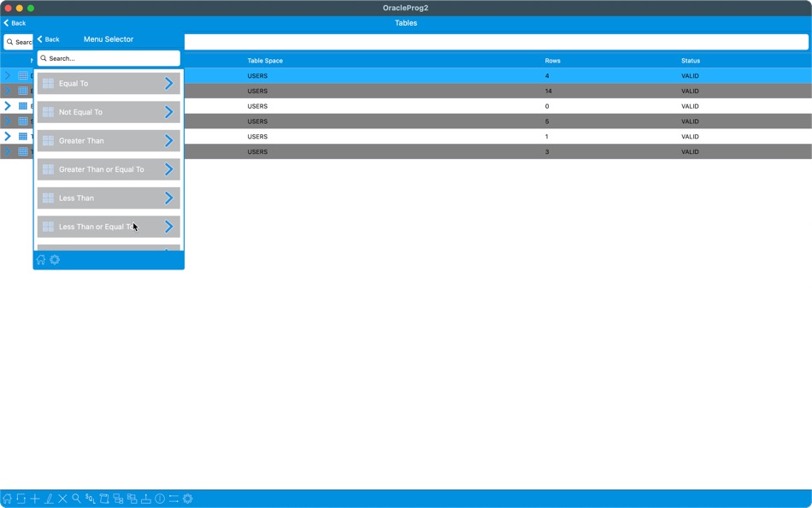
Task: Select the home icon in bottom toolbar
Action: tap(9, 498)
